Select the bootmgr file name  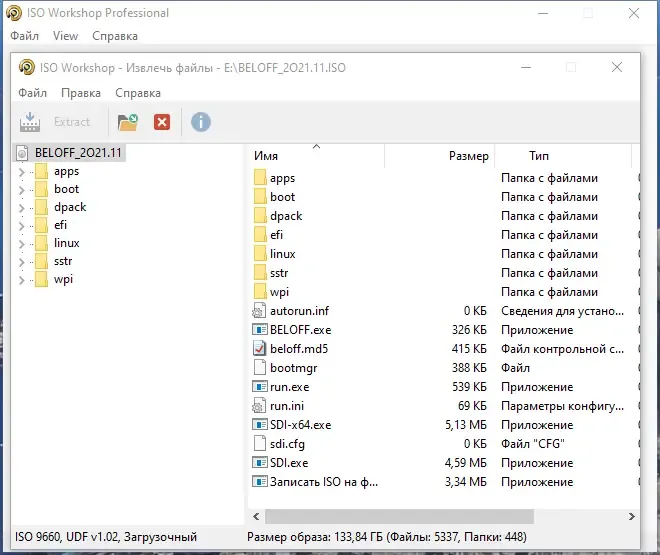(x=293, y=368)
